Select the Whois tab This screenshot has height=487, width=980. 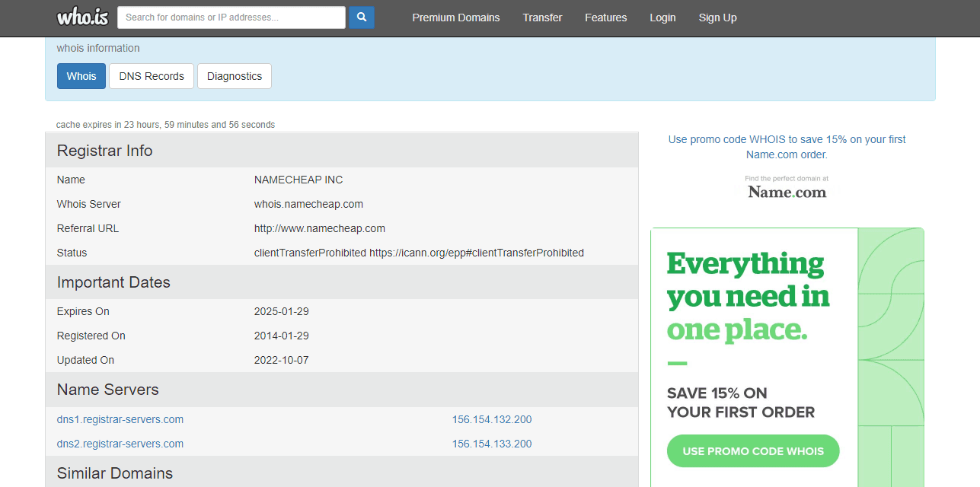tap(81, 76)
